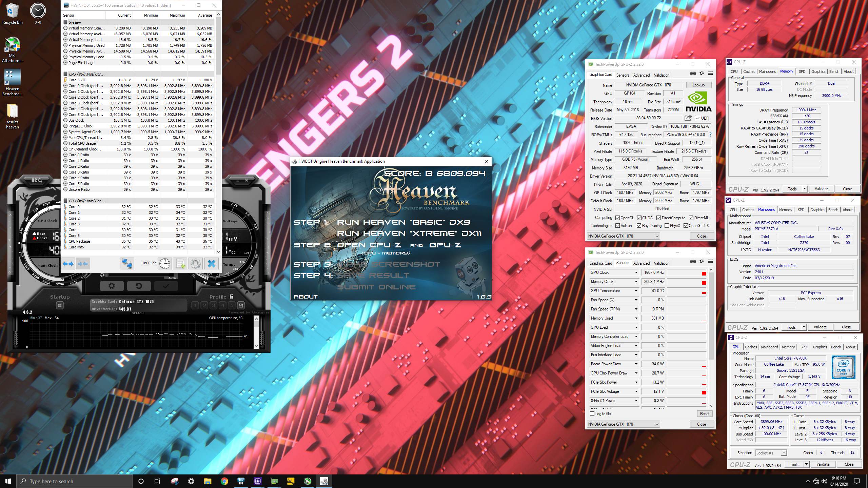Open the top GPU-Z window's GPU selector dropdown
The height and width of the screenshot is (488, 868).
623,236
